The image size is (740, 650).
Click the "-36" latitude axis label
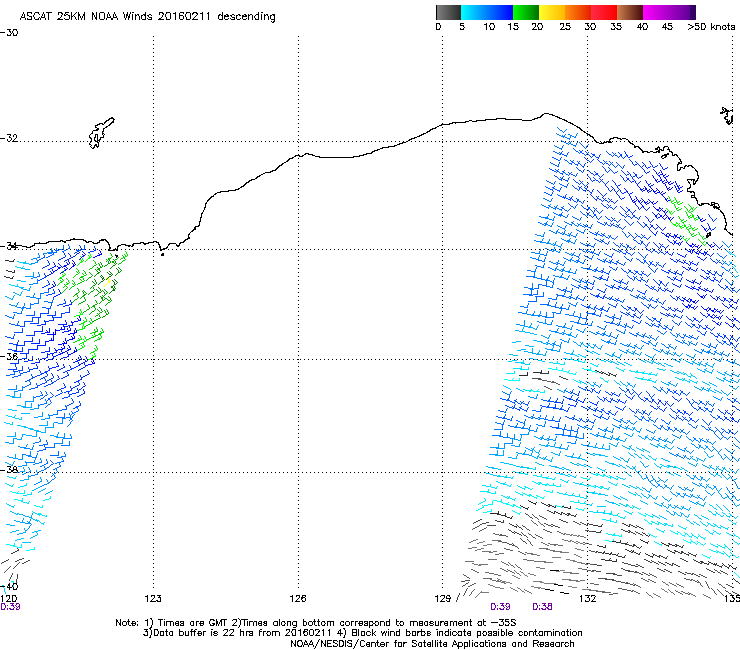coord(9,357)
